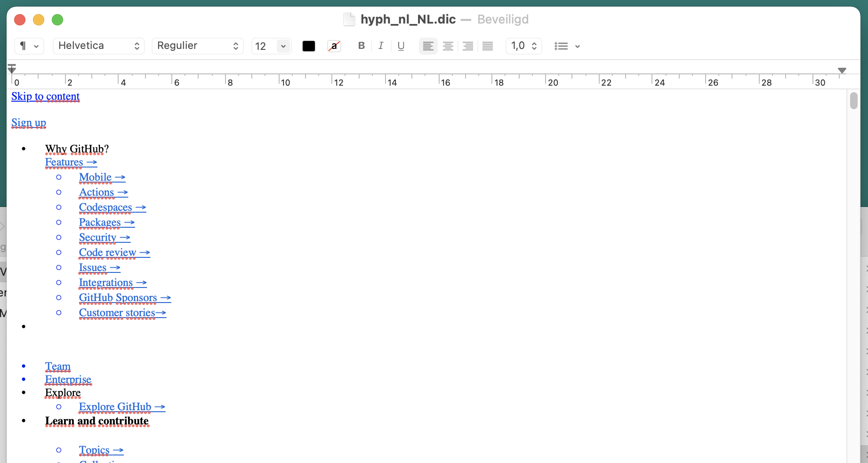Align text right
868x463 pixels.
(x=468, y=46)
